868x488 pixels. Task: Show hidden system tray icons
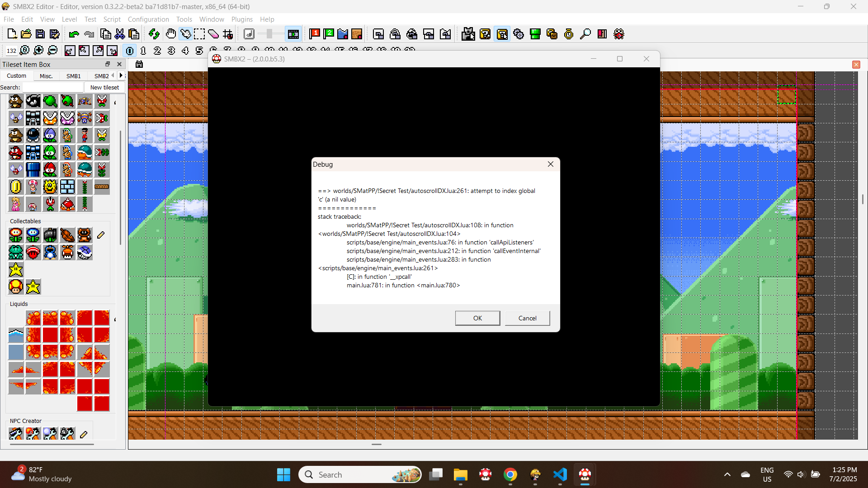[727, 474]
